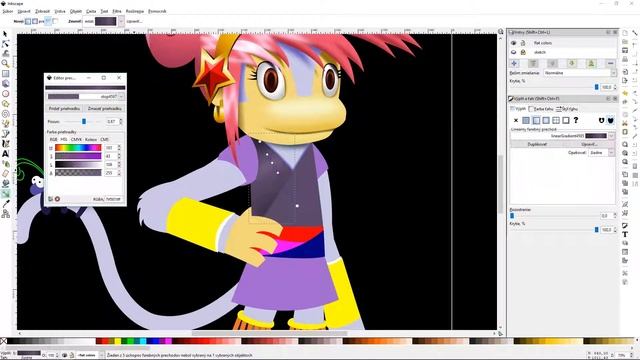Toggle nonzero fill rule solid heart icon
Screen dimensions: 640x360
pos(611,120)
